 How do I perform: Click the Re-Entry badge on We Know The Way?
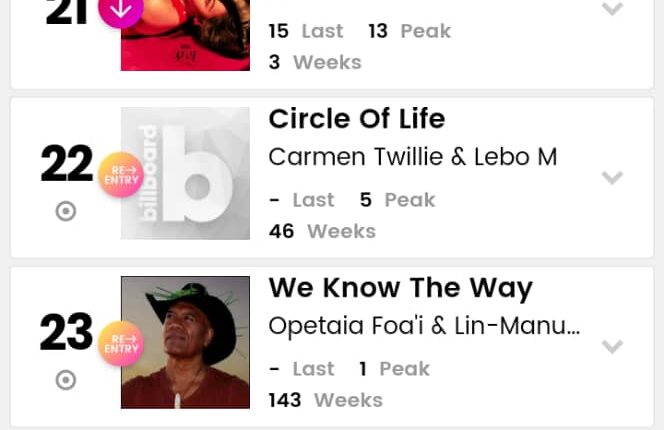point(121,343)
